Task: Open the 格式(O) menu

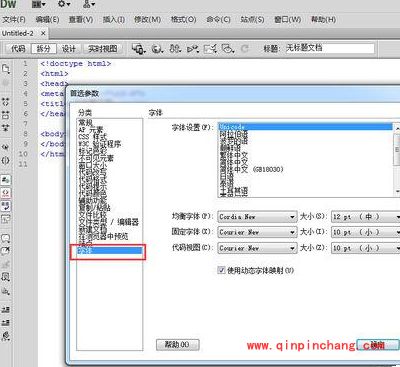Action: click(x=183, y=20)
